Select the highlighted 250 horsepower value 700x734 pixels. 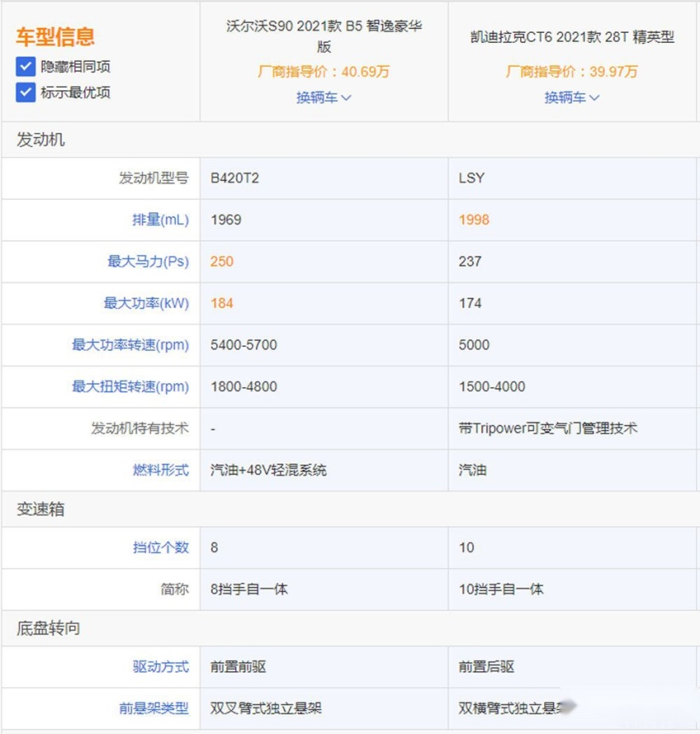coord(222,261)
